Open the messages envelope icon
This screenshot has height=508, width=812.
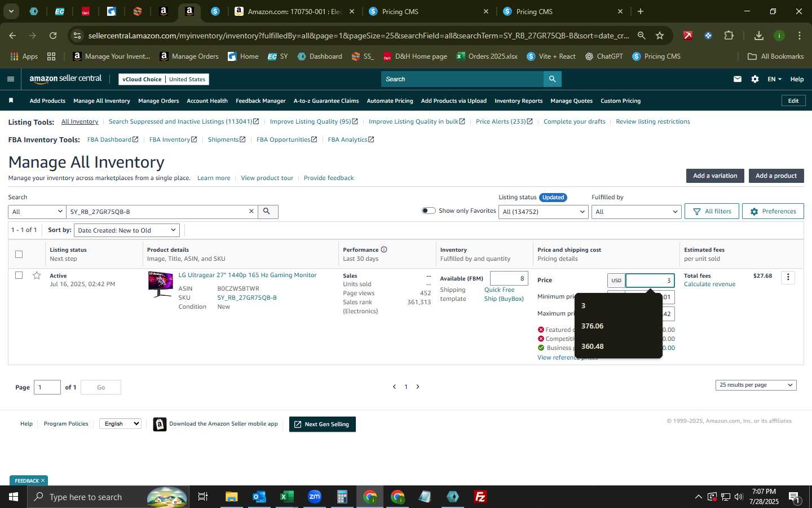coord(738,79)
